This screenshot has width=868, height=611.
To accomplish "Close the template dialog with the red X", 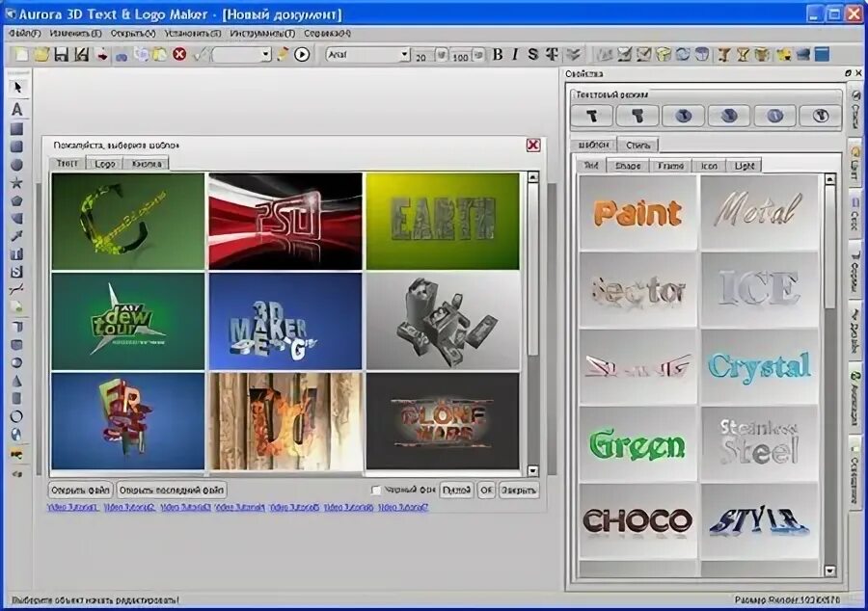I will [x=533, y=145].
